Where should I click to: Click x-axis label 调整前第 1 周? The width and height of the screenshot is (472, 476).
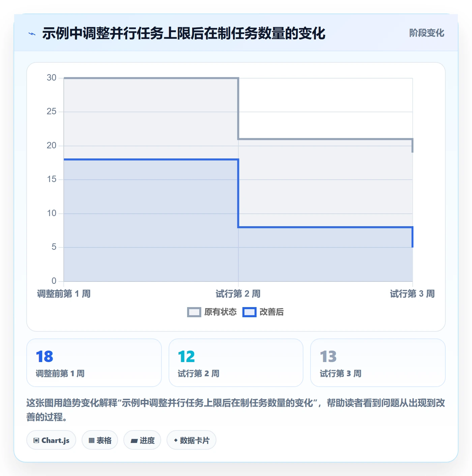point(64,294)
